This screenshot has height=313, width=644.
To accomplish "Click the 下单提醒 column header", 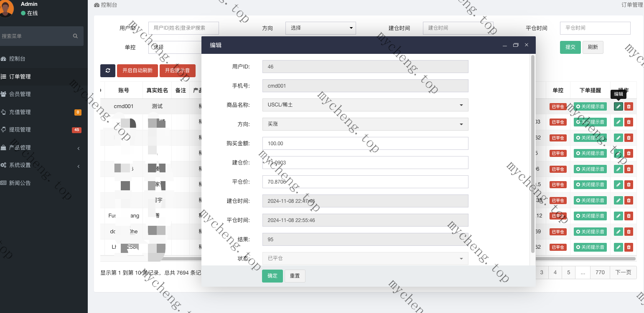I will (x=590, y=90).
